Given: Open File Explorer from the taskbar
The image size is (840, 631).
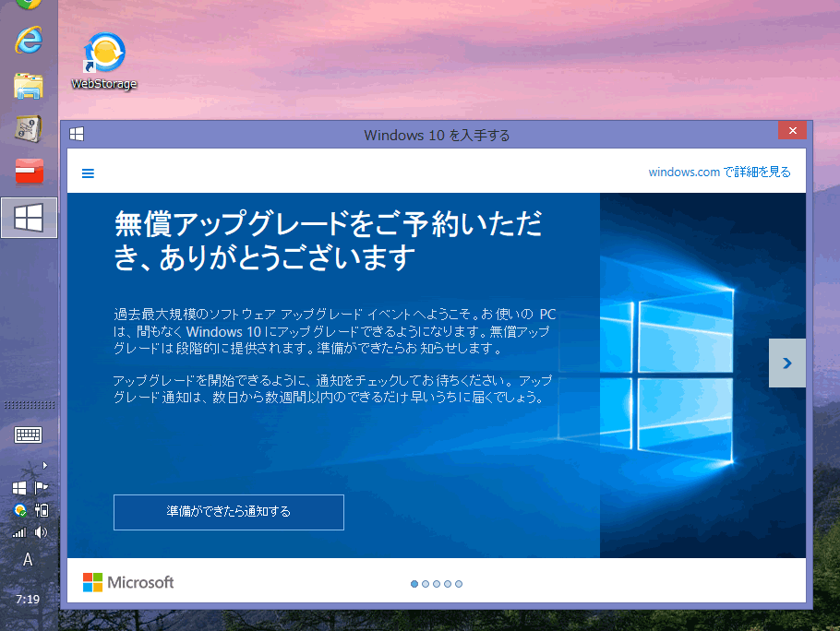Looking at the screenshot, I should click(x=29, y=86).
